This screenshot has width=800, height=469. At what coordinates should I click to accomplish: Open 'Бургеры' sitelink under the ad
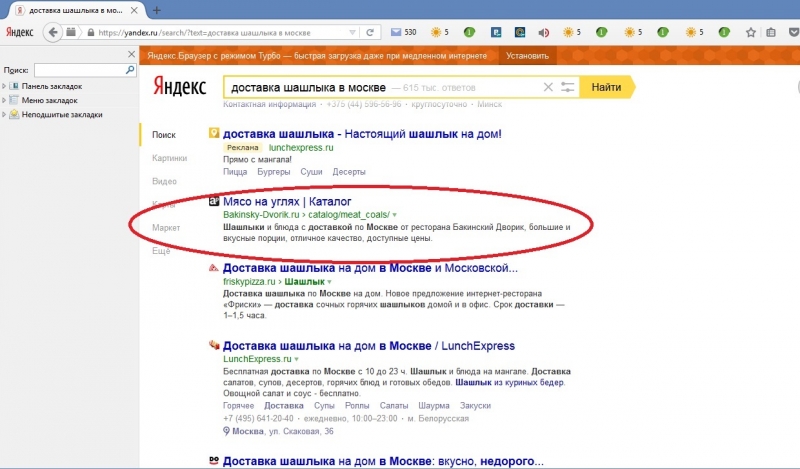(x=273, y=172)
